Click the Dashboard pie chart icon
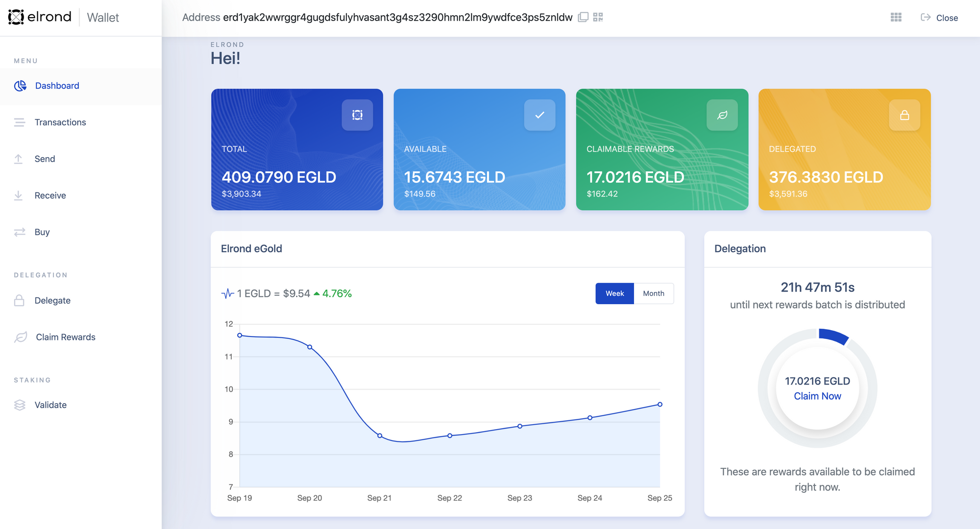Image resolution: width=980 pixels, height=529 pixels. point(20,86)
